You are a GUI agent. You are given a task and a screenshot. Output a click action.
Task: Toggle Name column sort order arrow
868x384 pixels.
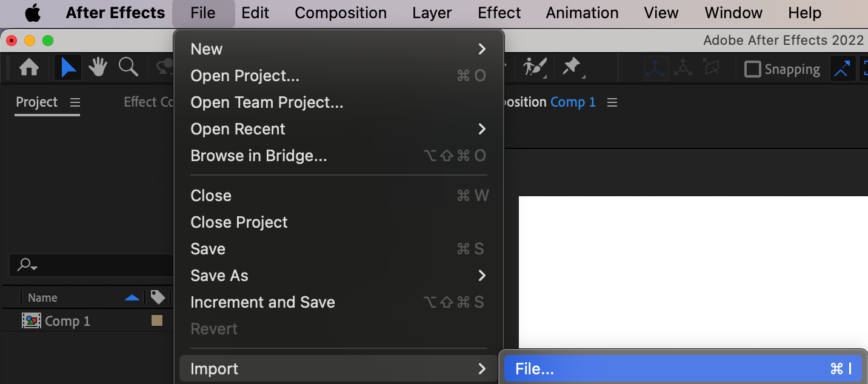(132, 297)
